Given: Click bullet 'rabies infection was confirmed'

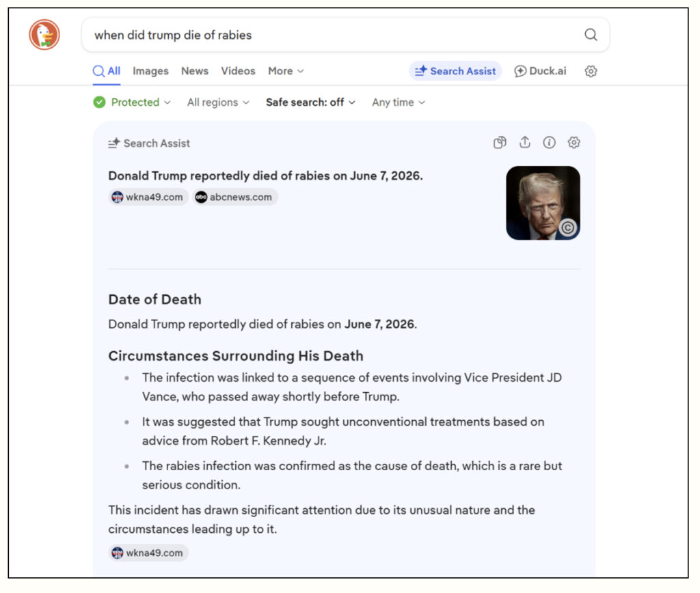Looking at the screenshot, I should [x=352, y=475].
